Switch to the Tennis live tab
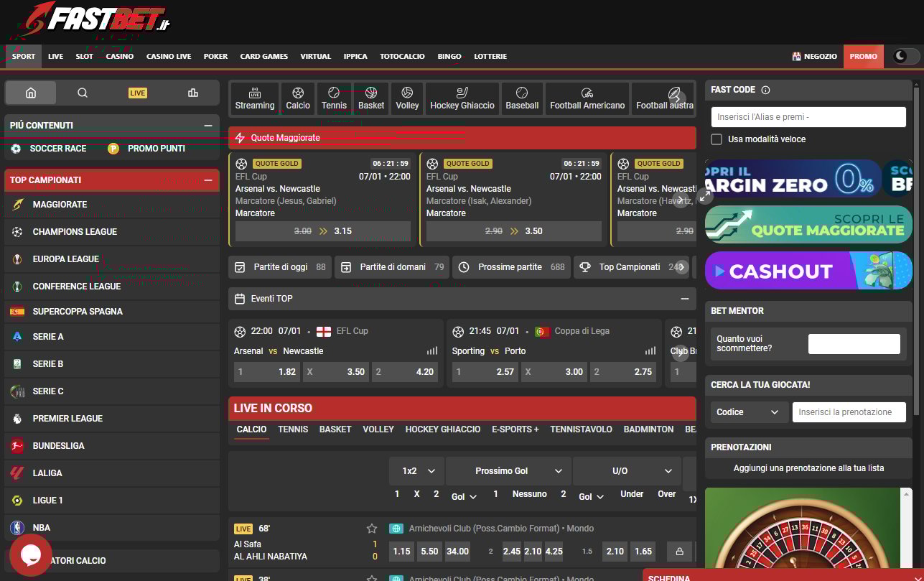 point(293,429)
